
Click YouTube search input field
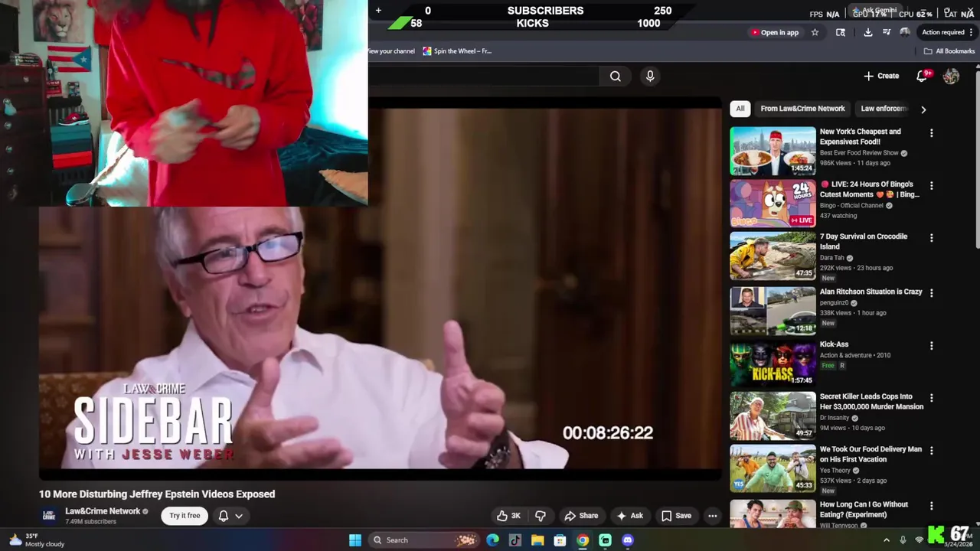pos(484,76)
